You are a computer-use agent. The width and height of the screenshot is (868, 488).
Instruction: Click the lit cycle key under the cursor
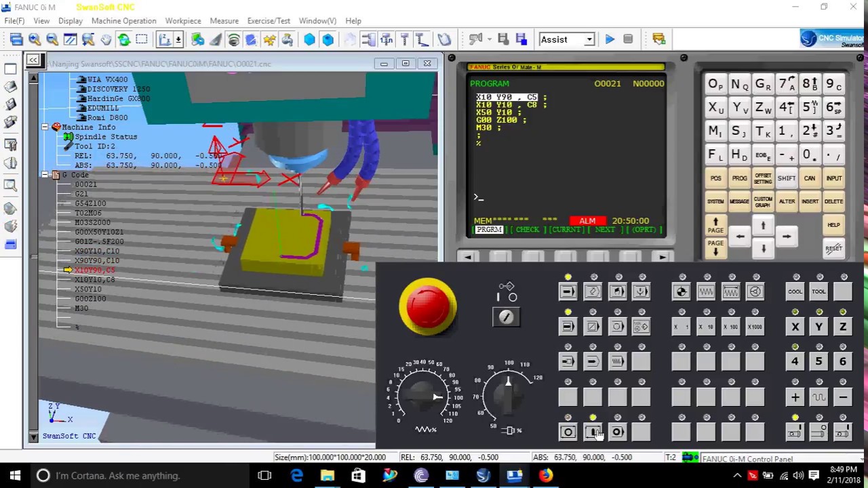[593, 432]
